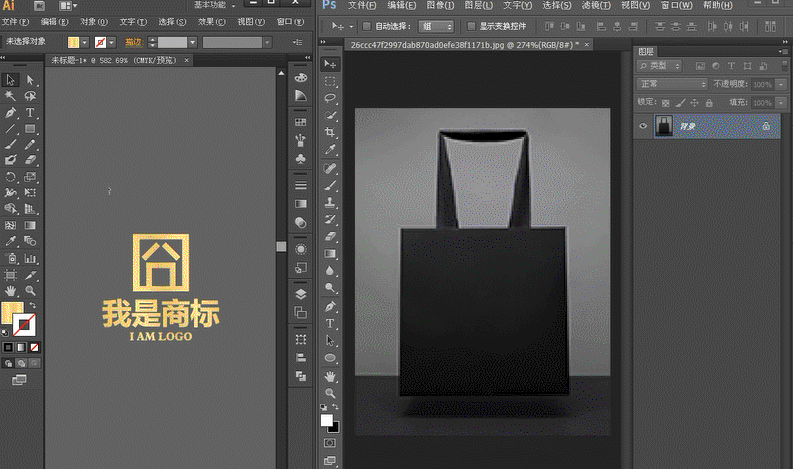The height and width of the screenshot is (469, 793).
Task: Choose the Crop tool in Photoshop
Action: point(330,132)
